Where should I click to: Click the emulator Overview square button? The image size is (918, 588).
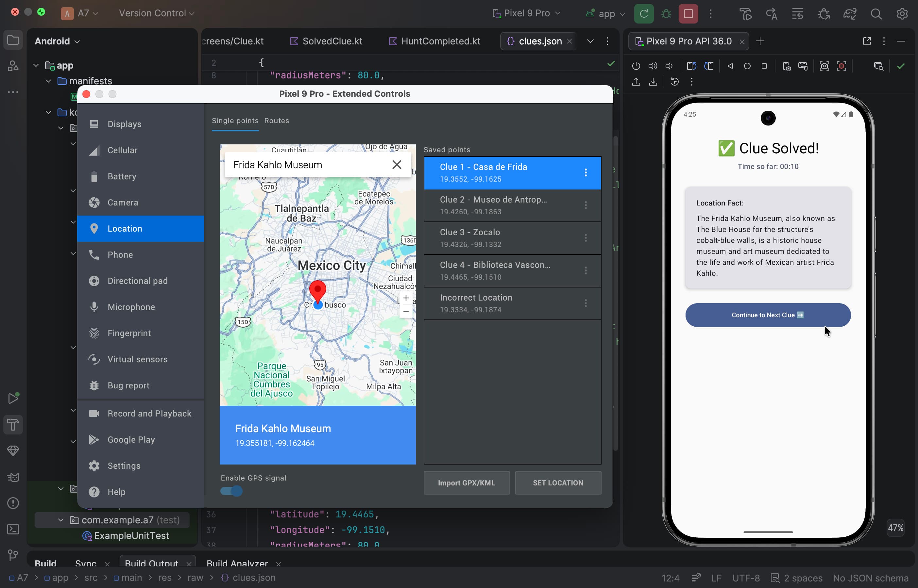(x=764, y=66)
